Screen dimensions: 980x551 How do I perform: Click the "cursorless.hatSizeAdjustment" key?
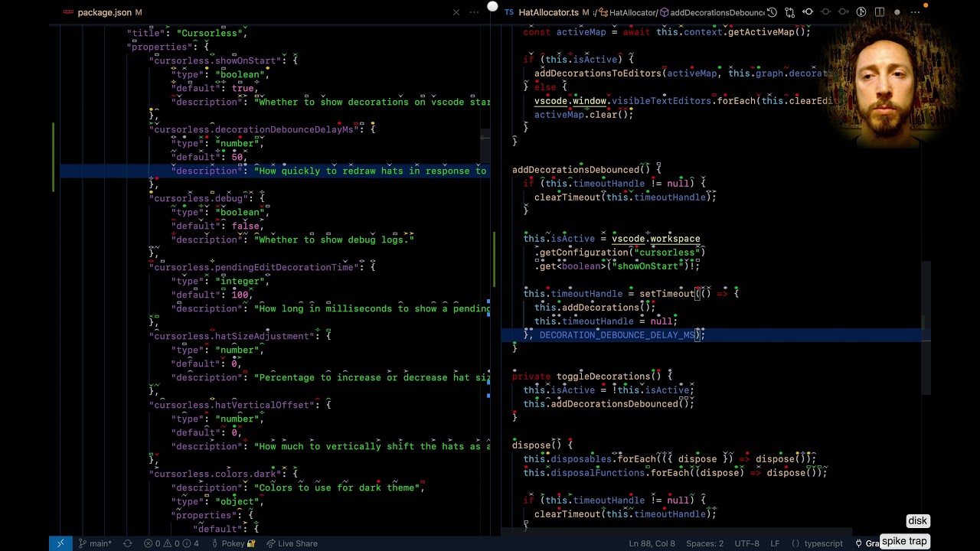click(x=231, y=336)
